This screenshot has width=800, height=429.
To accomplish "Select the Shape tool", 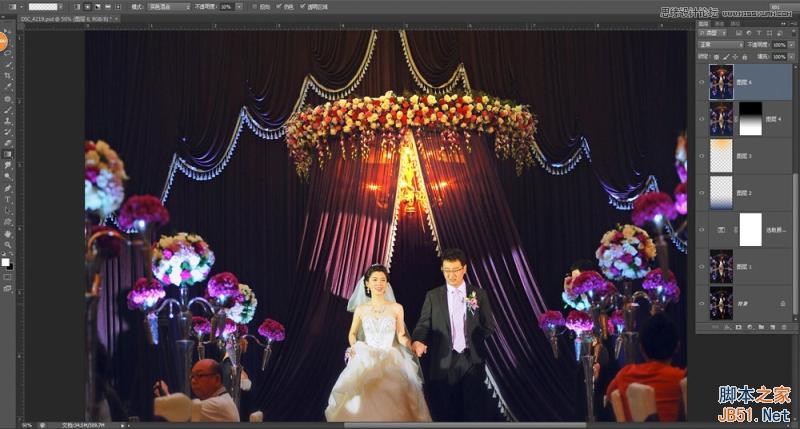I will tap(8, 222).
